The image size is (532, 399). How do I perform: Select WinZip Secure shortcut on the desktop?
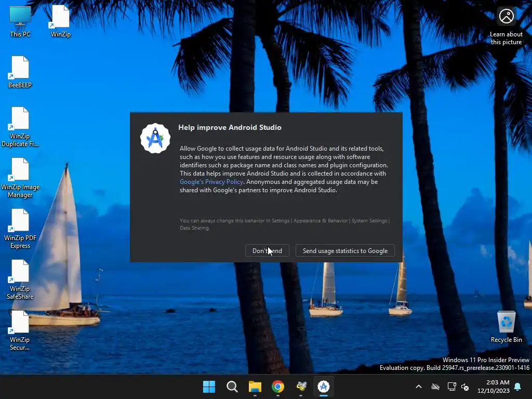20,331
